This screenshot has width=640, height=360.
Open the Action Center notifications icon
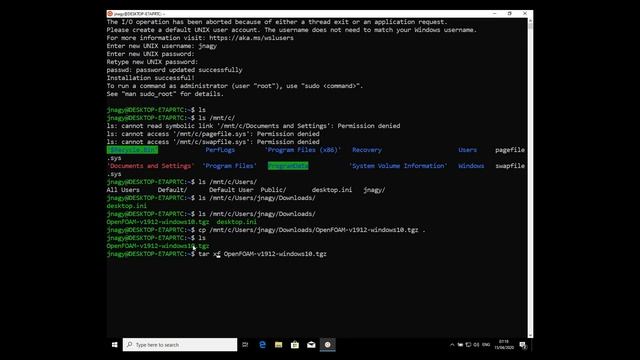click(x=523, y=345)
